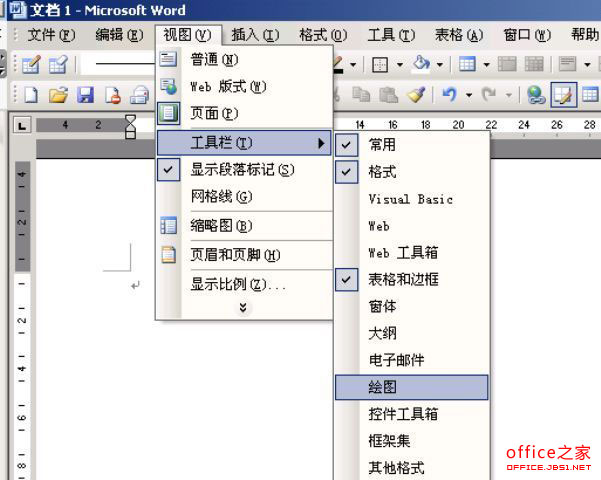This screenshot has width=601, height=480.
Task: Show the 电子邮件 toolbar
Action: (x=412, y=360)
